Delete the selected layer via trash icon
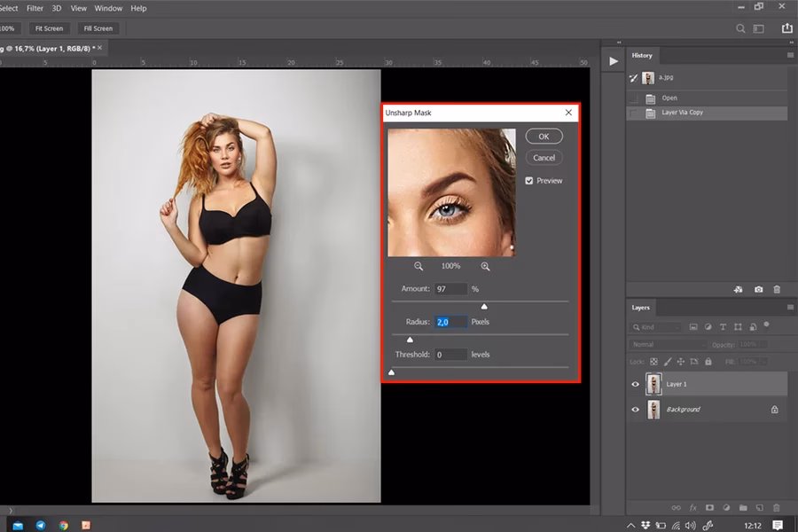The image size is (798, 532). click(x=778, y=506)
